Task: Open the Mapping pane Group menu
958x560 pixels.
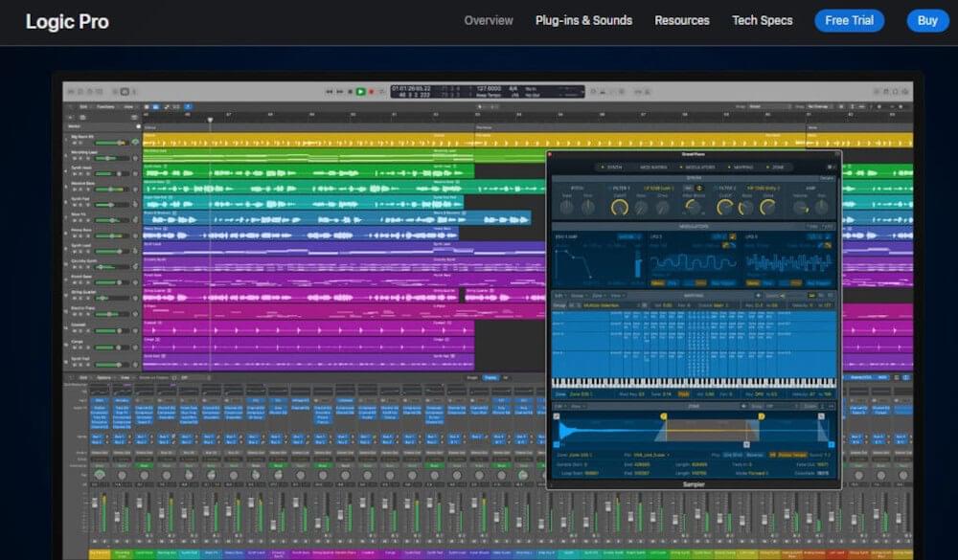Action: [x=578, y=296]
